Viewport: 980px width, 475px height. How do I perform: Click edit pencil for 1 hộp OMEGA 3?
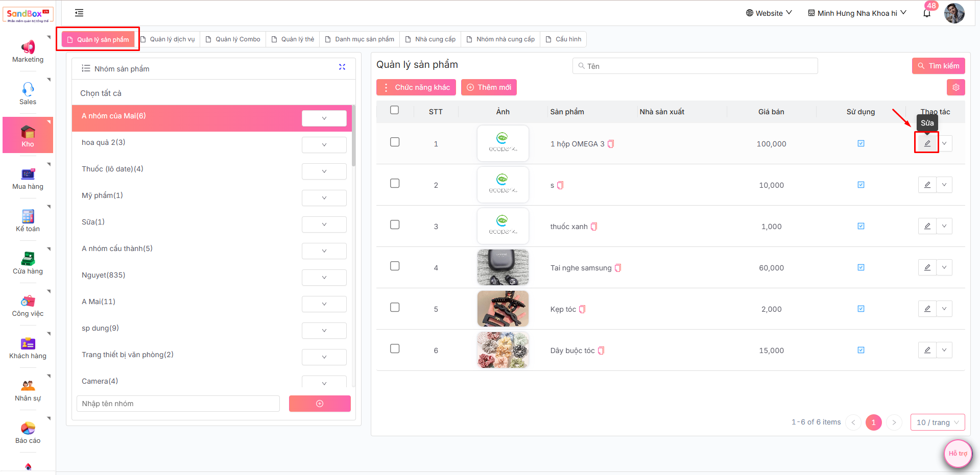click(927, 143)
